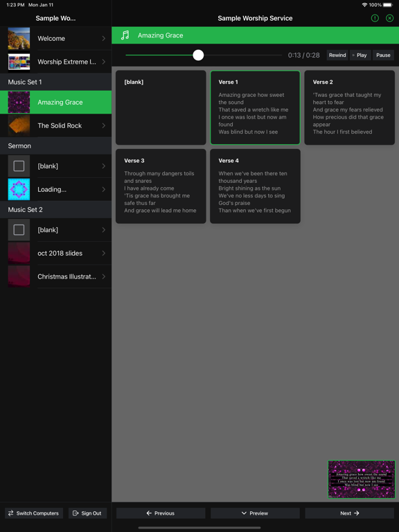Viewport: 399px width, 532px height.
Task: Click the Christmas Illustrat... item thumbnail
Action: pos(19,276)
